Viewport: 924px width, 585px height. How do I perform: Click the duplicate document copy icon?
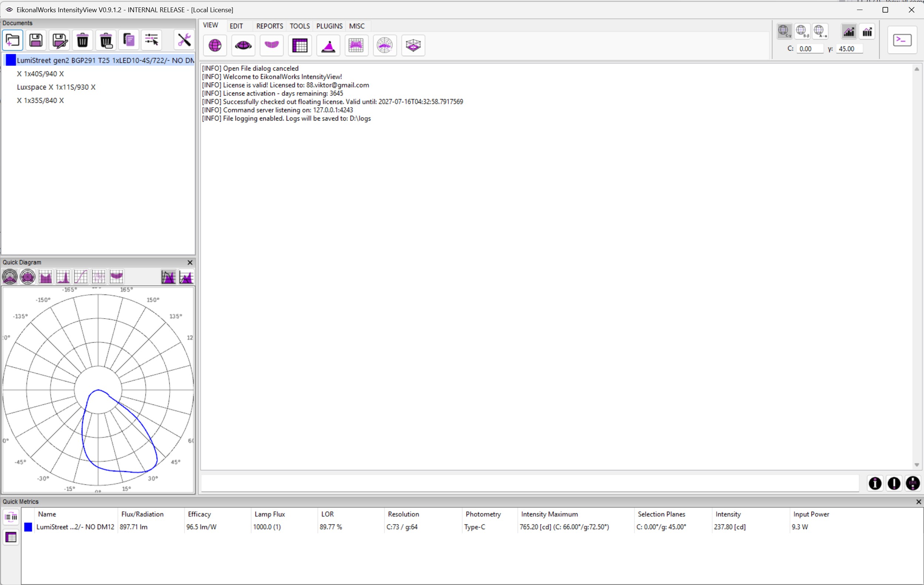click(129, 40)
